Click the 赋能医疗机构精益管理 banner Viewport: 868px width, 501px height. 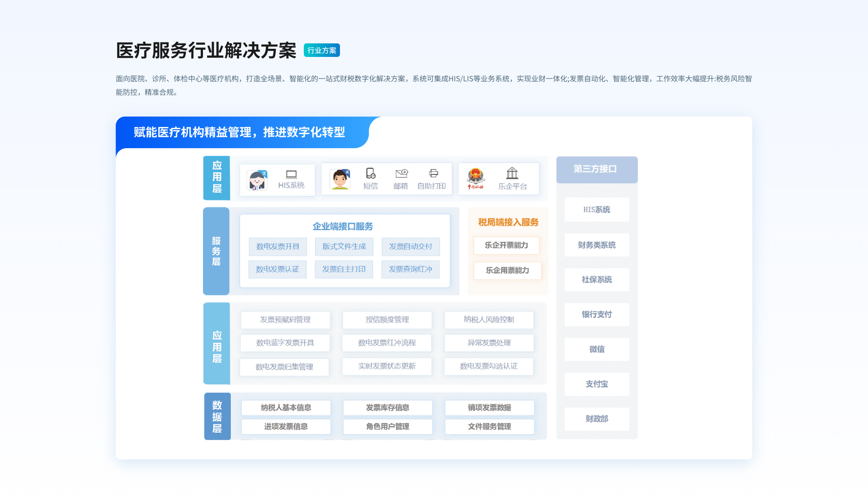click(239, 132)
